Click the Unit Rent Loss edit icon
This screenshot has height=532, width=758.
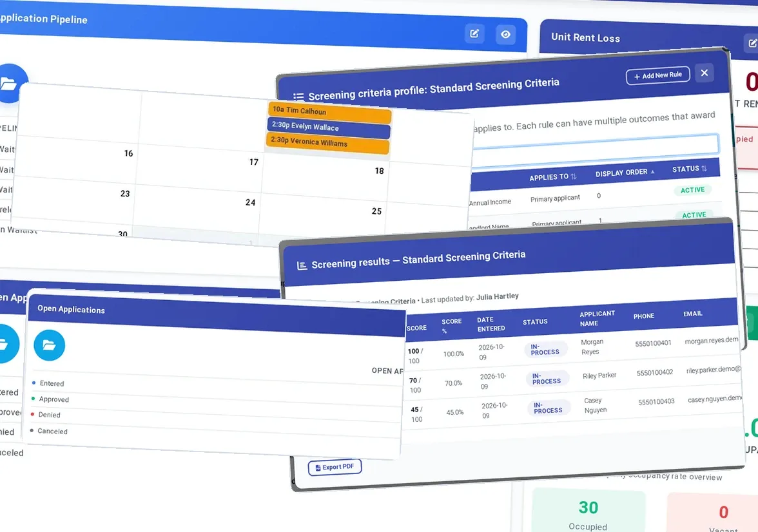tap(752, 43)
